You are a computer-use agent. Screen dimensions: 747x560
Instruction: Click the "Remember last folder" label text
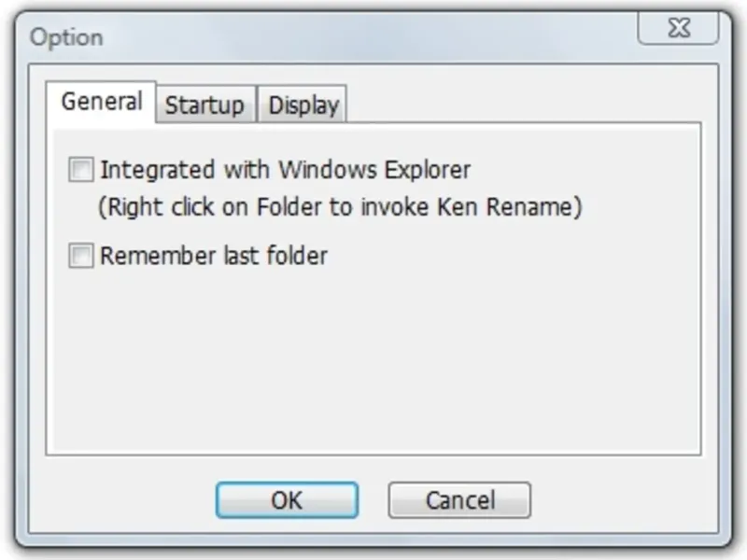(x=214, y=257)
